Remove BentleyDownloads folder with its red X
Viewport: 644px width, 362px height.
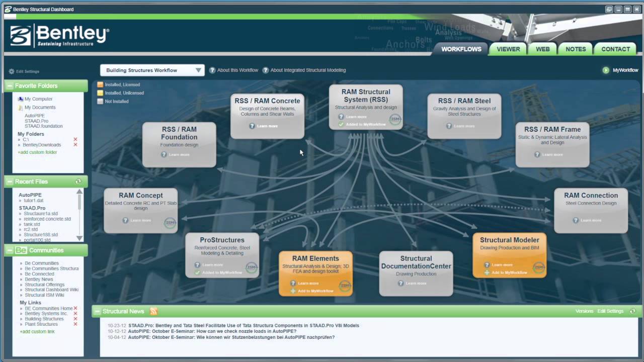click(x=75, y=145)
